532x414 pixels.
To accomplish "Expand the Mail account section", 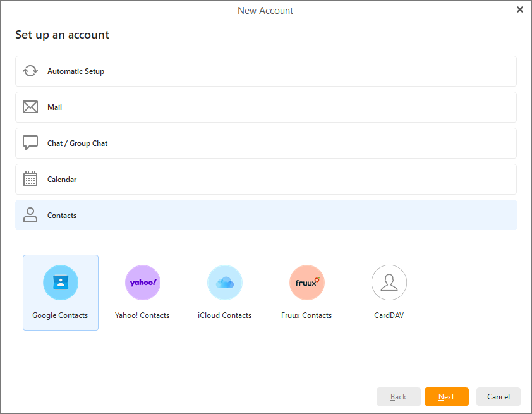I will 265,107.
